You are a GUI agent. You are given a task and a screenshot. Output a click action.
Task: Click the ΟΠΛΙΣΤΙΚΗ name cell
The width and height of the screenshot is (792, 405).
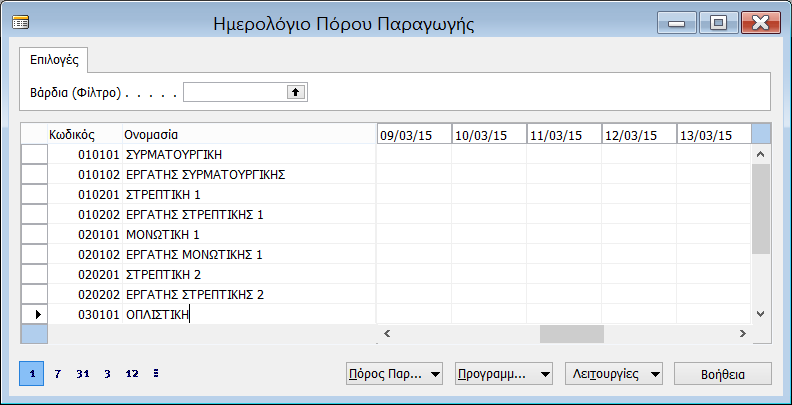249,314
